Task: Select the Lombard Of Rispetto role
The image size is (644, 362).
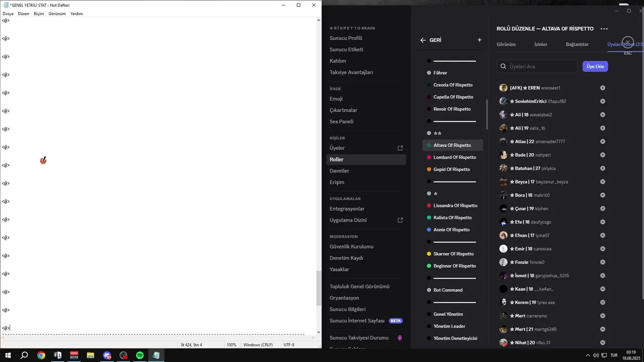Action: tap(453, 157)
